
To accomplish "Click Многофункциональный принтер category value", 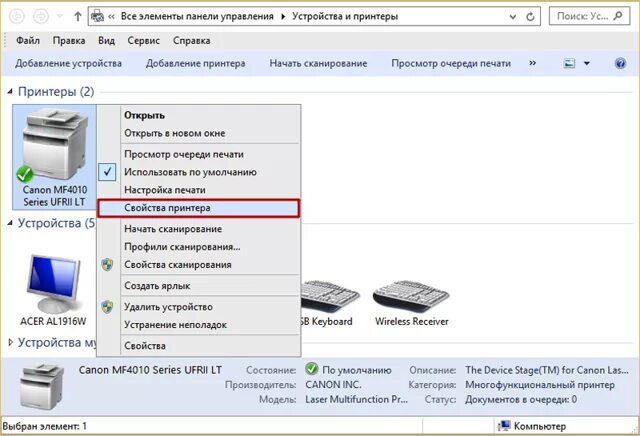I will coord(540,385).
